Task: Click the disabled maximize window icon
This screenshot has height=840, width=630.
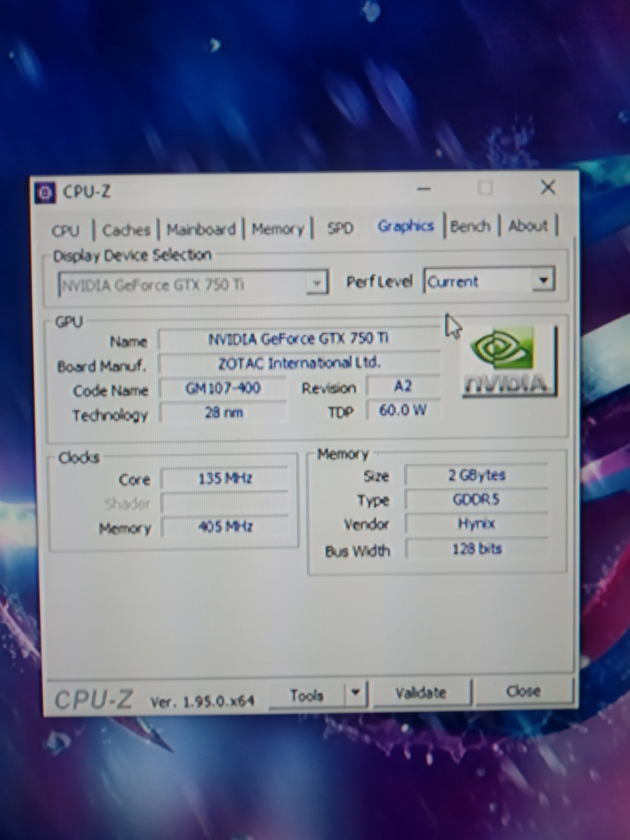Action: pyautogui.click(x=485, y=188)
